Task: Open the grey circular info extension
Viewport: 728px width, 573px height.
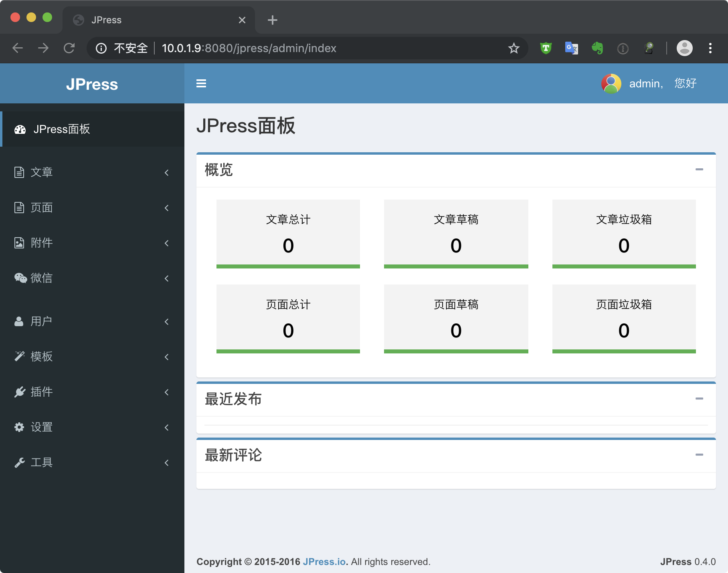Action: point(623,48)
